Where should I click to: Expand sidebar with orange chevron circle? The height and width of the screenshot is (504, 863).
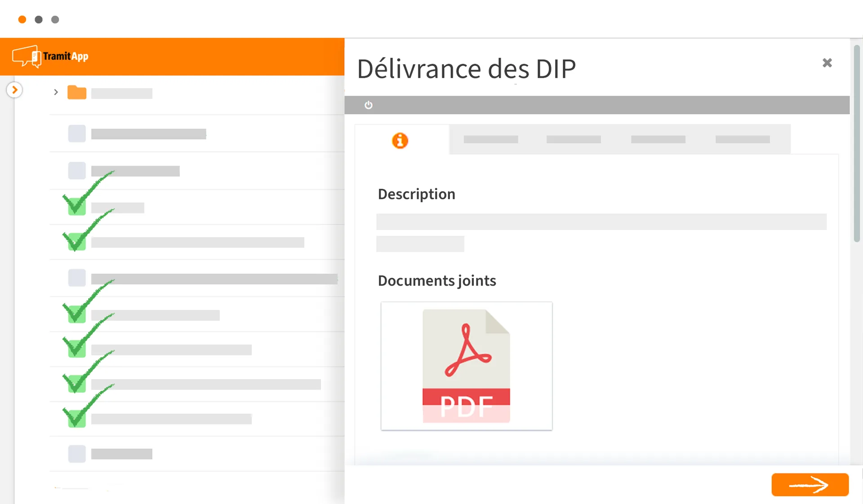[x=14, y=90]
